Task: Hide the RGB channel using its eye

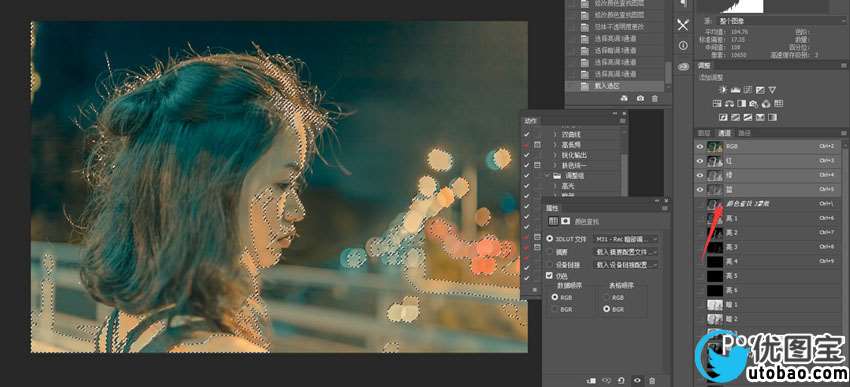Action: (700, 146)
